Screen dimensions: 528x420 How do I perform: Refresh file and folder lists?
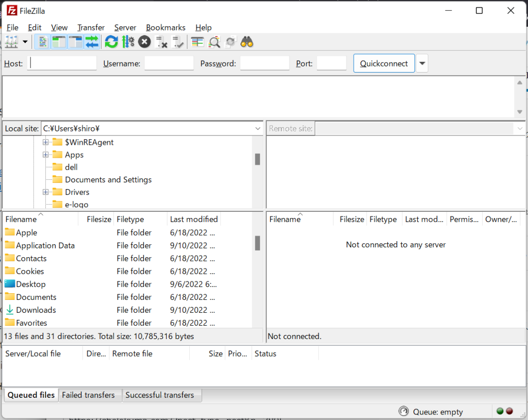111,42
